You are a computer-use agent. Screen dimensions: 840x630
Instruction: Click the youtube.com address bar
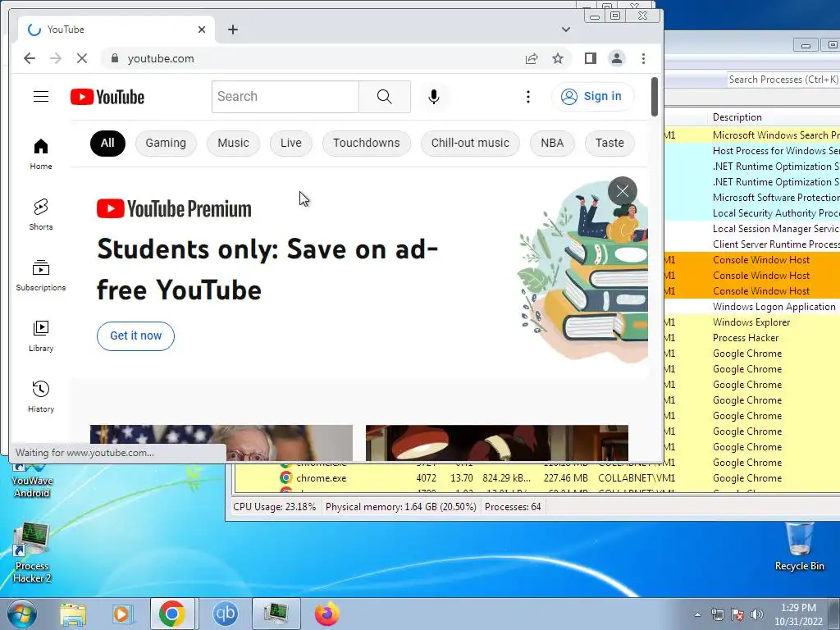[x=311, y=58]
